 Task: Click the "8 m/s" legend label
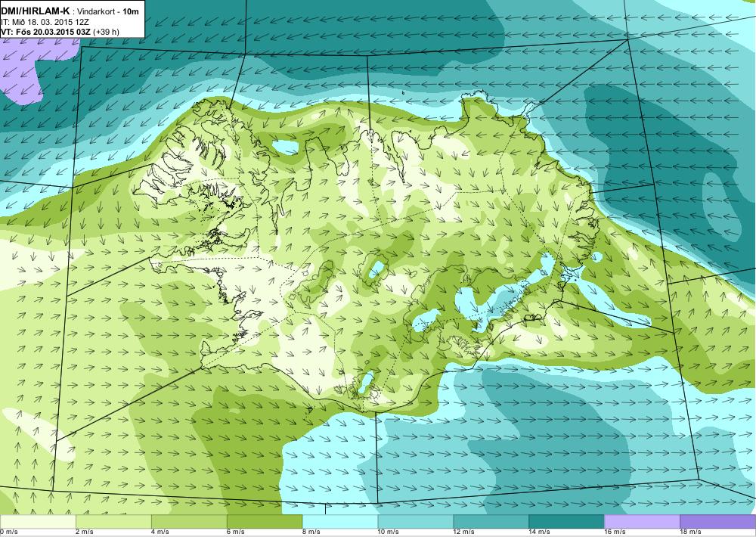point(311,532)
